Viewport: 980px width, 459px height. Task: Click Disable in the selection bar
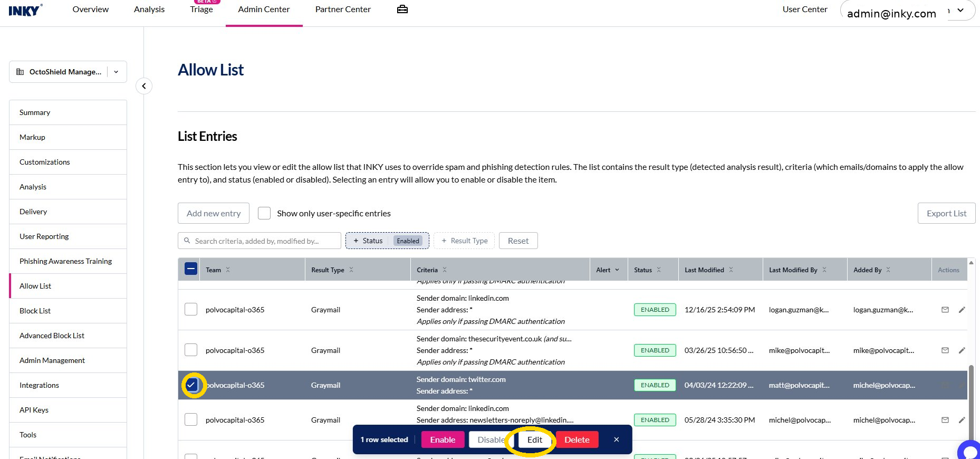(491, 439)
